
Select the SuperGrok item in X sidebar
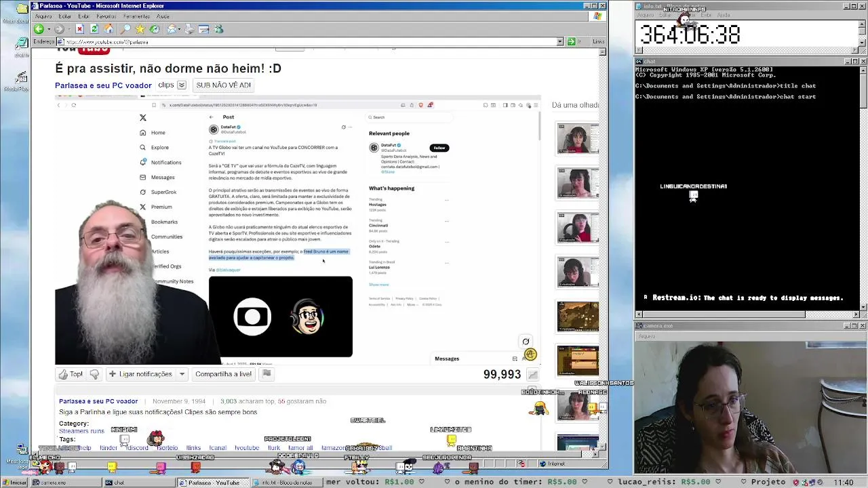(x=158, y=192)
